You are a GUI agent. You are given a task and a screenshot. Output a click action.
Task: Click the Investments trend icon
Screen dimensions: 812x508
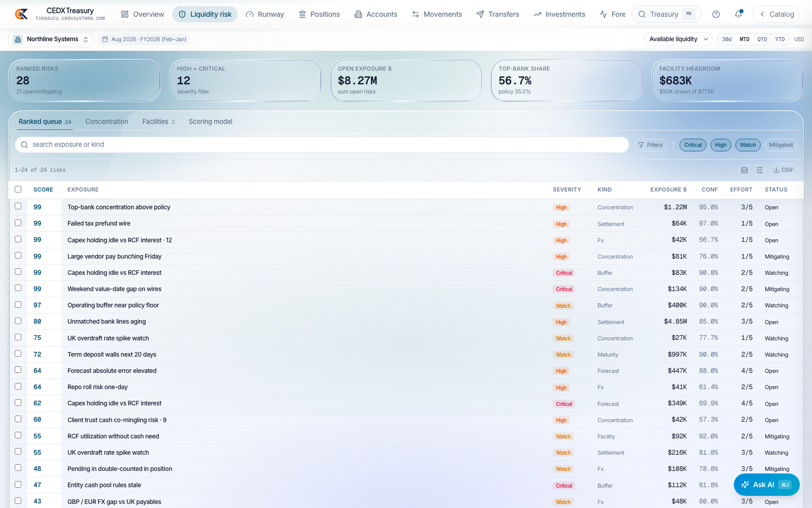pos(537,14)
